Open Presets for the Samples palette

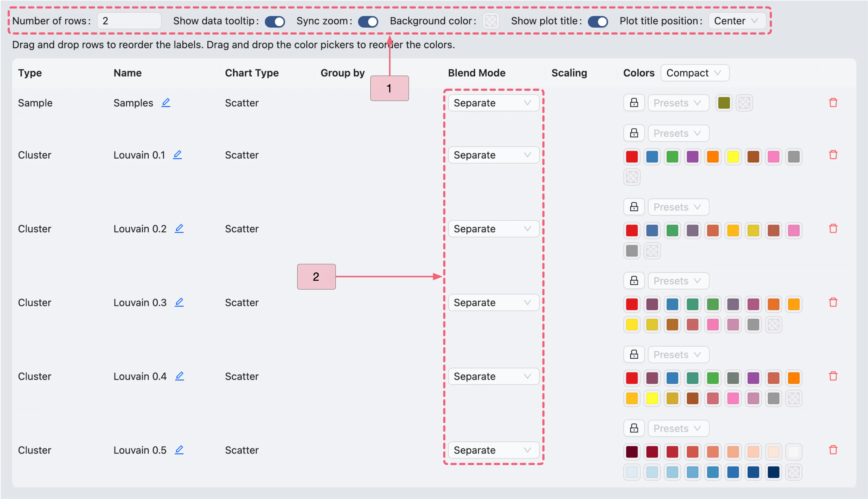(678, 102)
